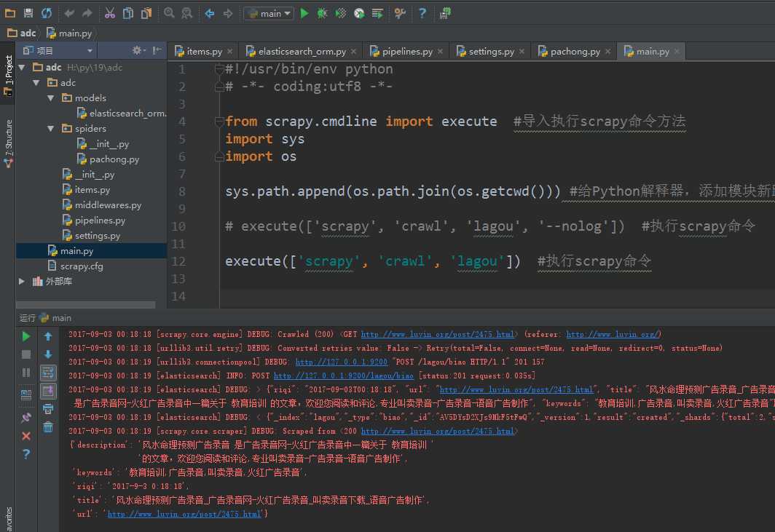
Task: Run the main configuration with green play icon
Action: click(304, 13)
